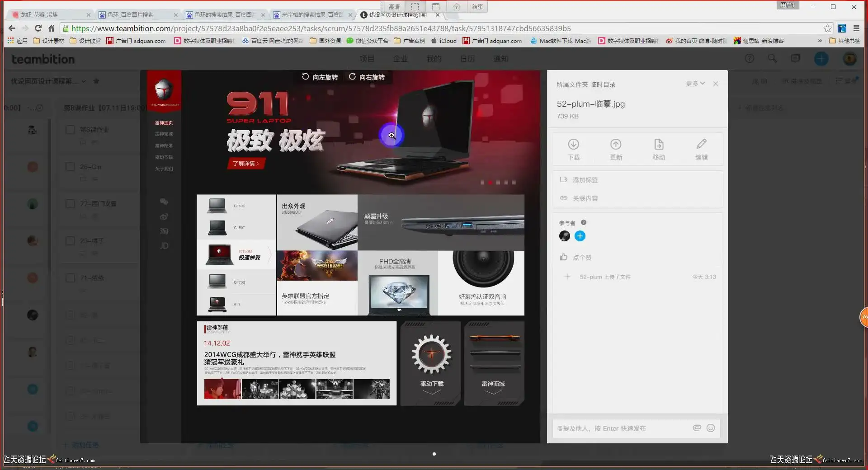
Task: Reload the page
Action: pyautogui.click(x=38, y=28)
